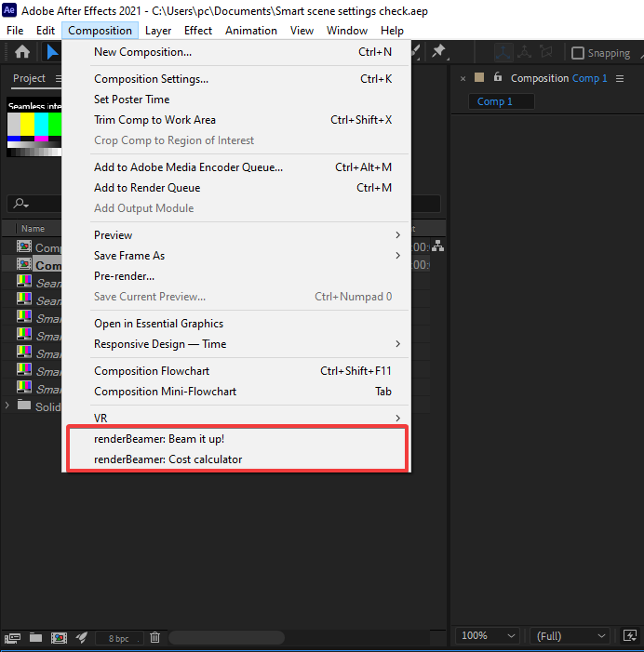Click the project search magnifier icon
This screenshot has height=652, width=644.
click(20, 204)
